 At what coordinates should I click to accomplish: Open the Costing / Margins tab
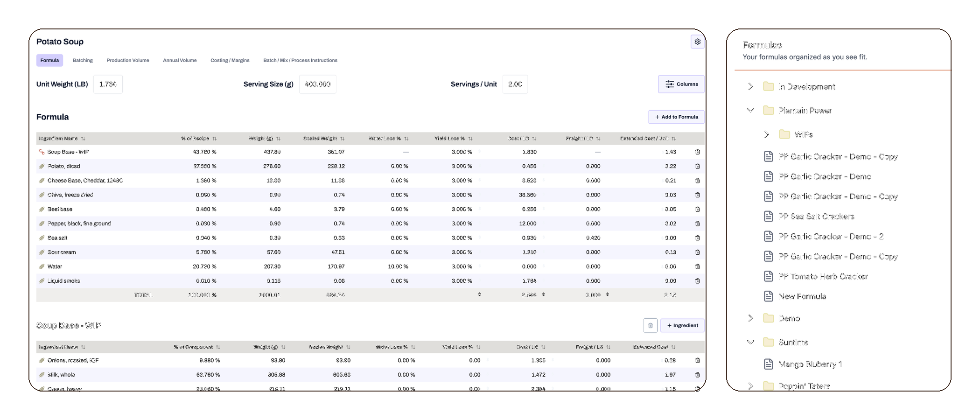tap(230, 60)
